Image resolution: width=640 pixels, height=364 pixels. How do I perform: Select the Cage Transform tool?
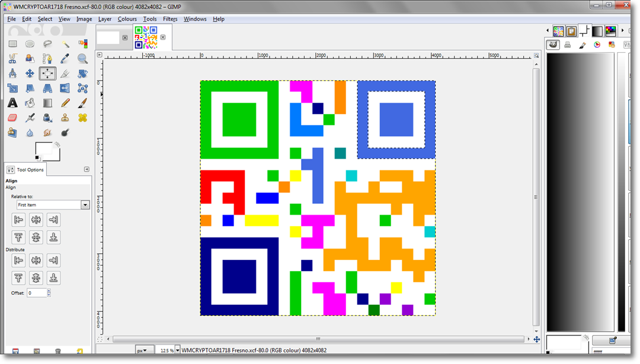click(x=83, y=88)
